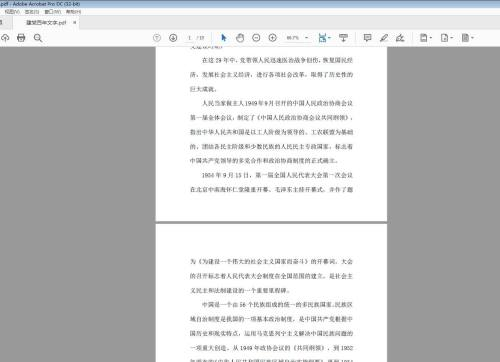Screen dimensions: 500x362
Task: Open the 窗口(W) menu
Action: coord(53,12)
